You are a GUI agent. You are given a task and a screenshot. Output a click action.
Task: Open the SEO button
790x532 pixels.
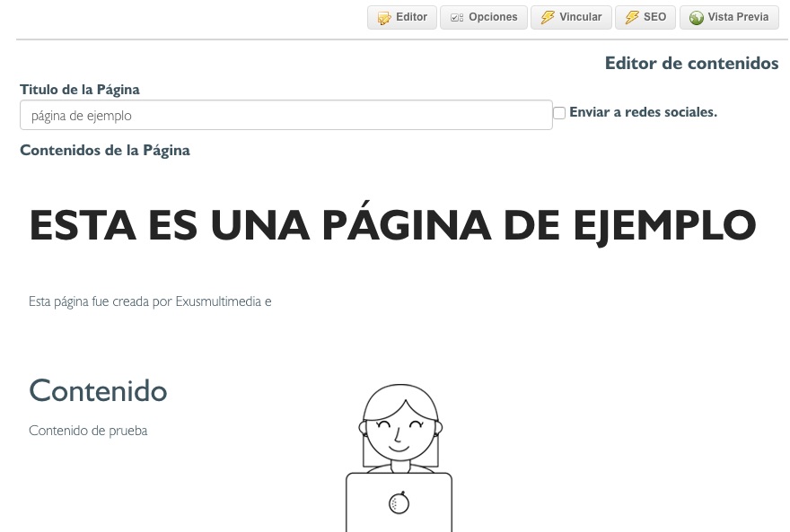645,18
